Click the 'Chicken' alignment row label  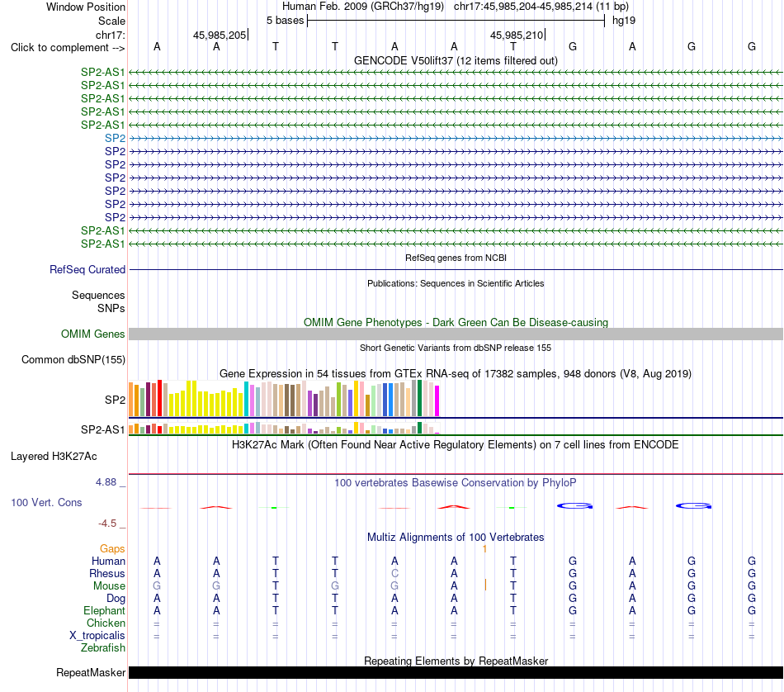(106, 623)
